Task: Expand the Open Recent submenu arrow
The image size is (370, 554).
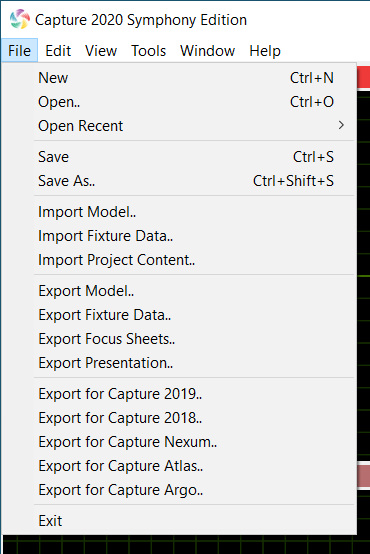Action: click(341, 125)
